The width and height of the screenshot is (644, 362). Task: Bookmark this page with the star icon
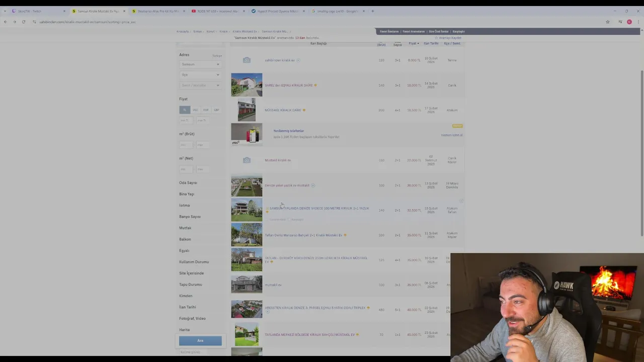point(608,22)
